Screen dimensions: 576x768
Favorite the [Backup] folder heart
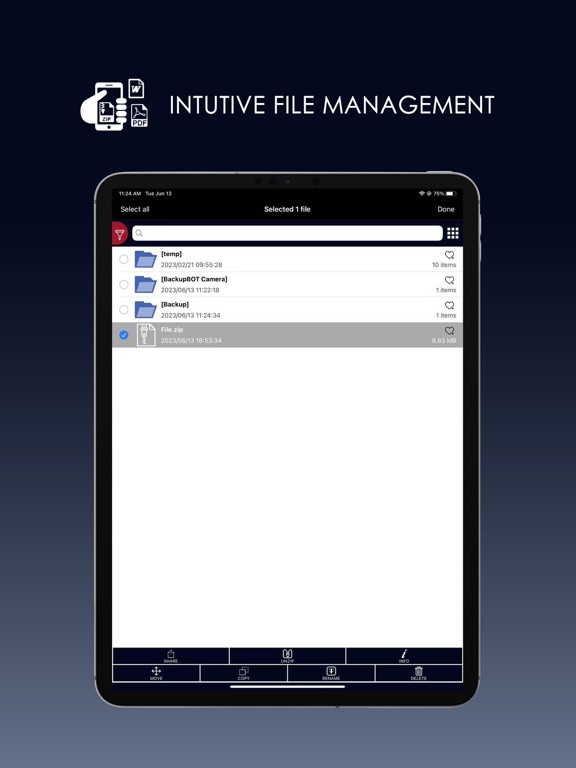[x=449, y=306]
